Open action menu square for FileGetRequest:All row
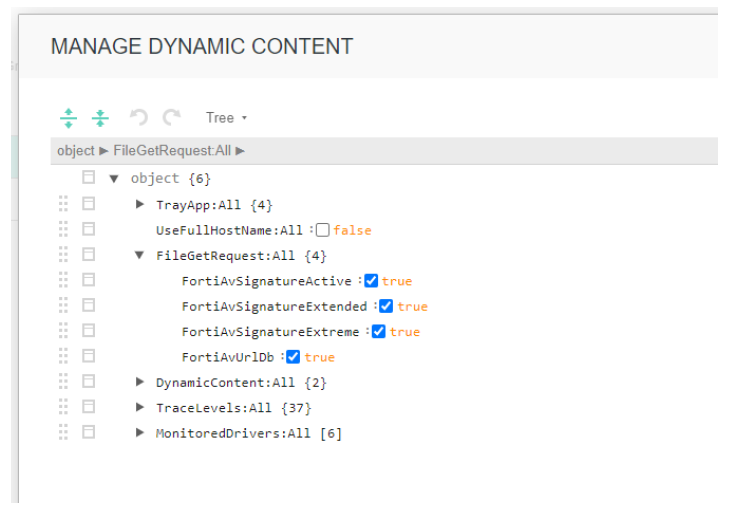The height and width of the screenshot is (529, 730). pos(88,255)
